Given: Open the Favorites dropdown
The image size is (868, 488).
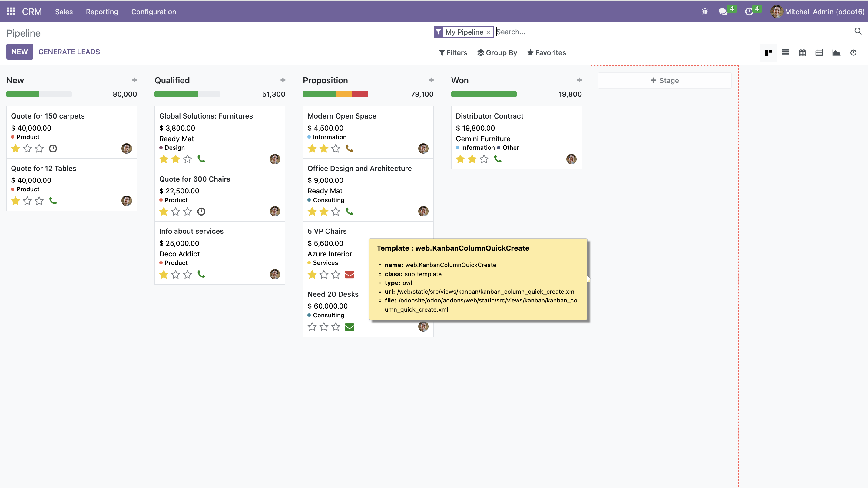Looking at the screenshot, I should pyautogui.click(x=547, y=53).
